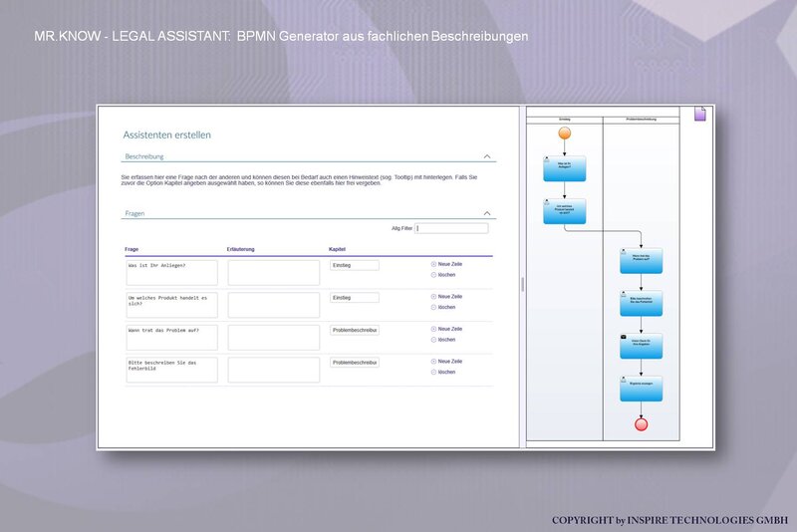Click the plus icon in 'Um welches Produkt' row

click(433, 297)
